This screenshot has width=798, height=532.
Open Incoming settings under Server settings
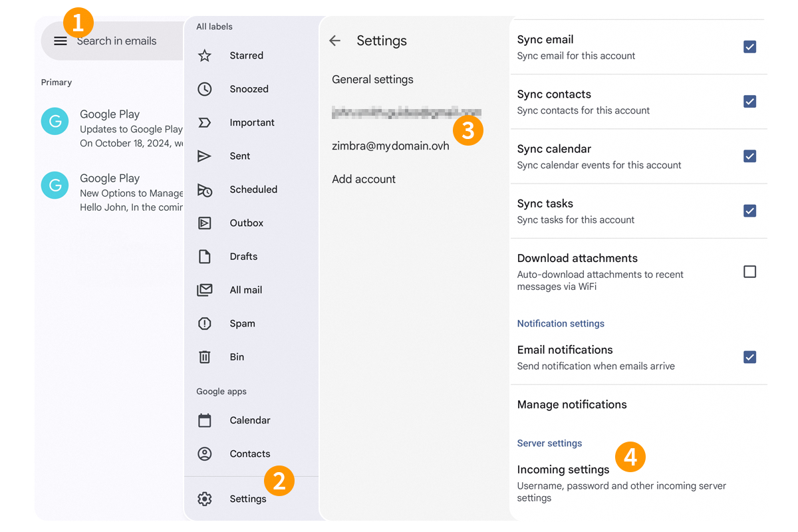pos(563,469)
